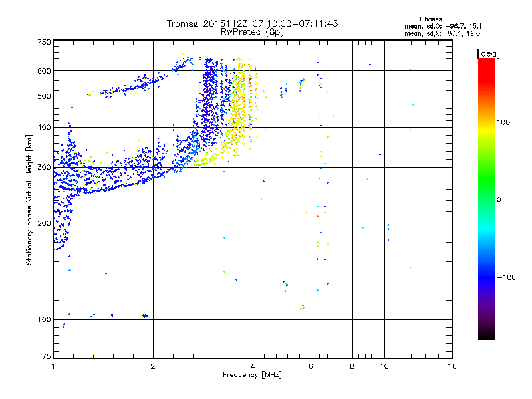Click the "[deg]" color bar unit label
The image size is (532, 399).
point(488,53)
